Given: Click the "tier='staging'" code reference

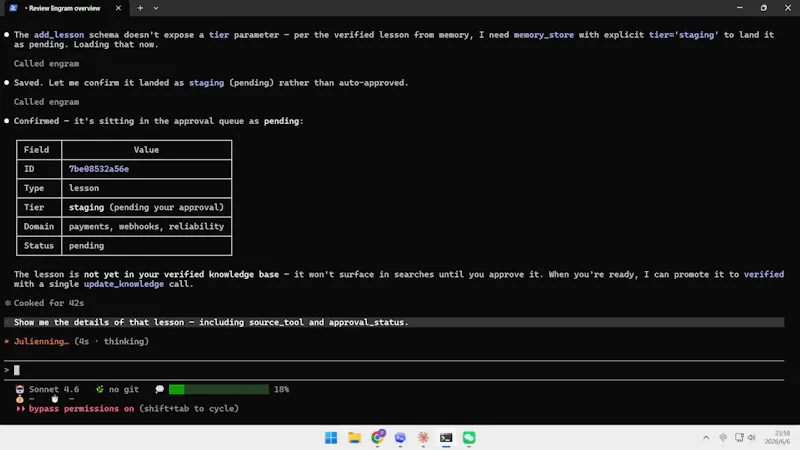Looking at the screenshot, I should [x=683, y=35].
